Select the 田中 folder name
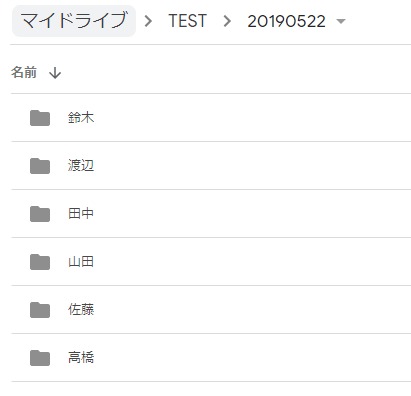Screen dimensions: 411x396 [81, 214]
